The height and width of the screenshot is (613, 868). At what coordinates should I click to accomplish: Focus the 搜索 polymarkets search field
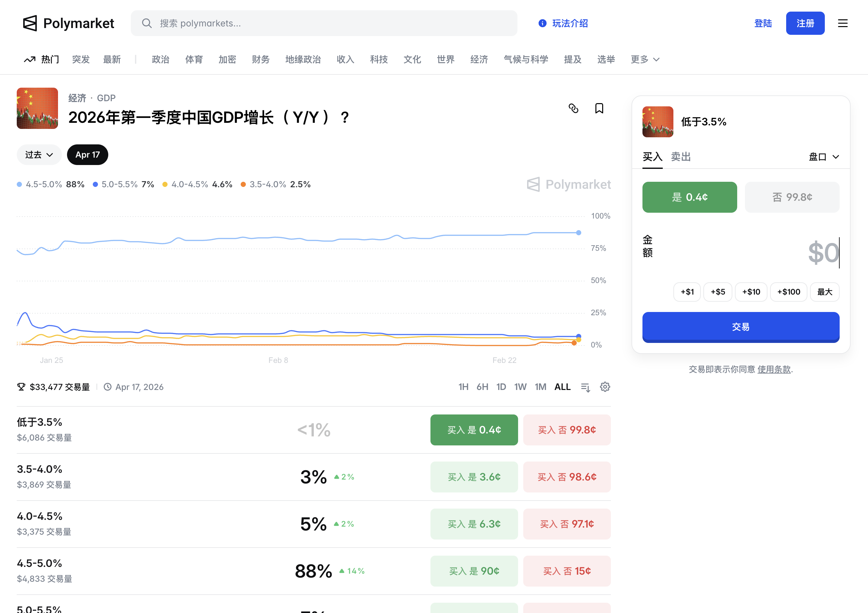pyautogui.click(x=323, y=24)
